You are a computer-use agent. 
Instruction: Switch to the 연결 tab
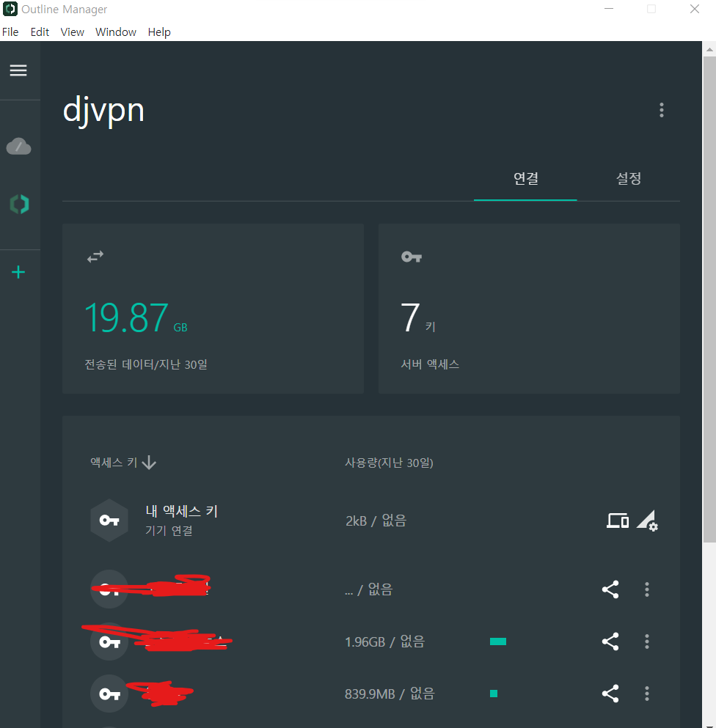click(x=525, y=179)
